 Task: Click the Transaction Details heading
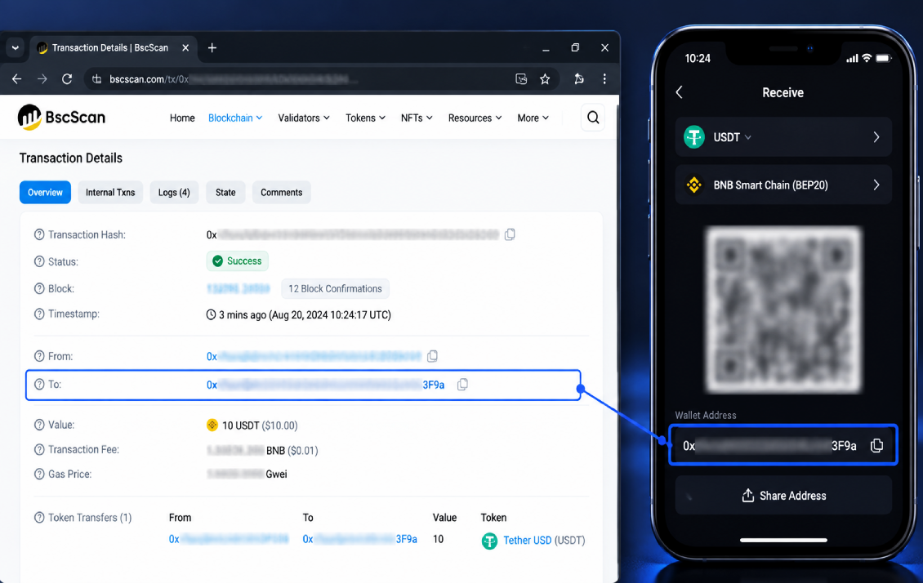tap(70, 158)
